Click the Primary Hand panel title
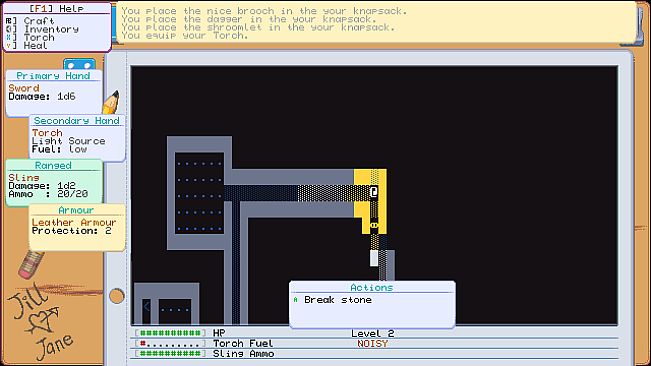The height and width of the screenshot is (366, 651). pyautogui.click(x=53, y=76)
